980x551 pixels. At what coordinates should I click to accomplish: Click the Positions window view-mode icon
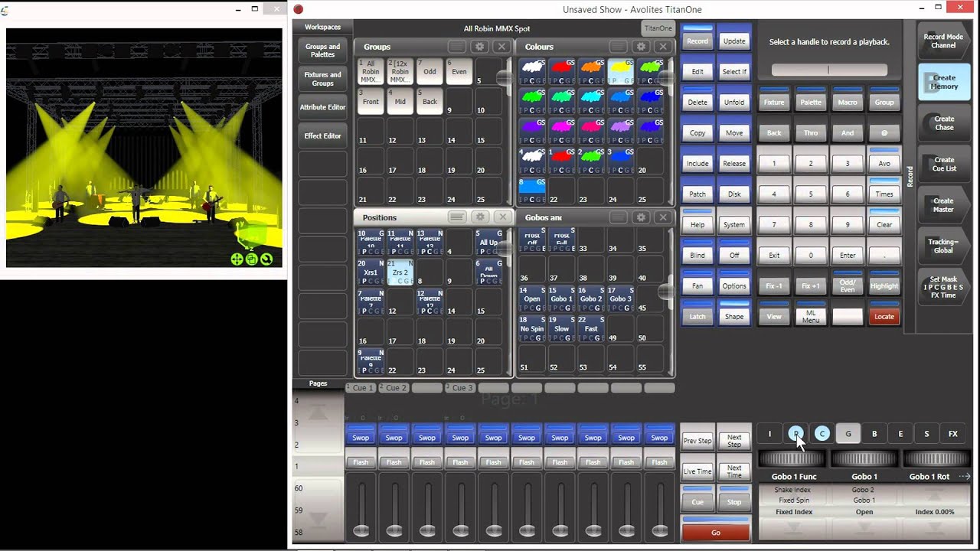[457, 217]
